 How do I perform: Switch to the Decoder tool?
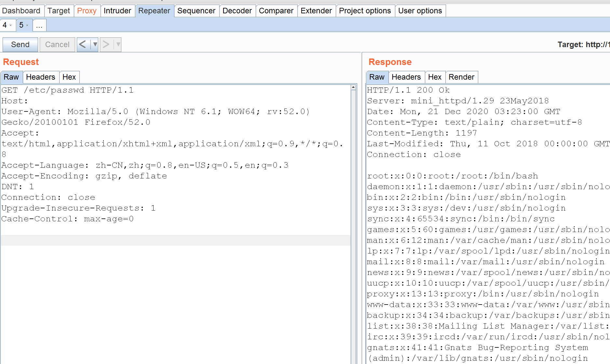[237, 10]
